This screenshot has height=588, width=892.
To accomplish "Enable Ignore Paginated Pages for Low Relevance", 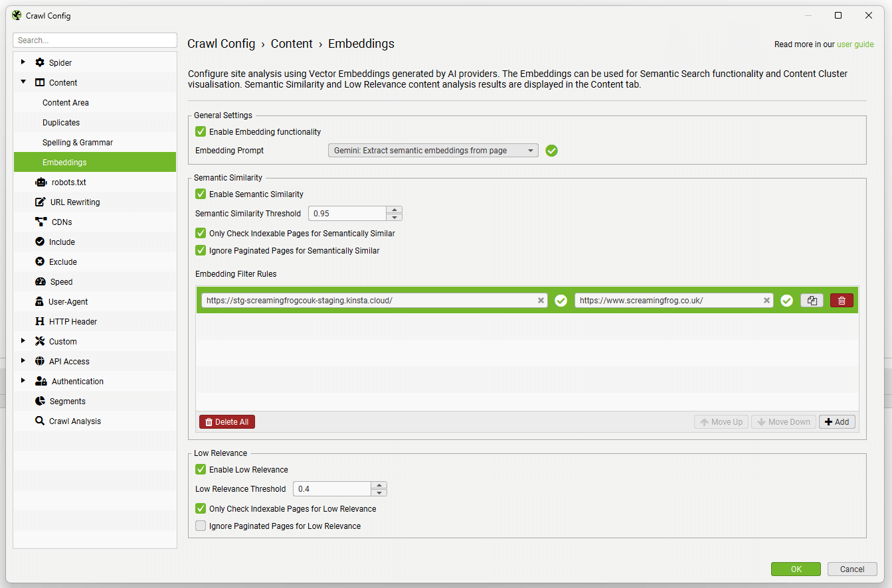I will click(201, 526).
